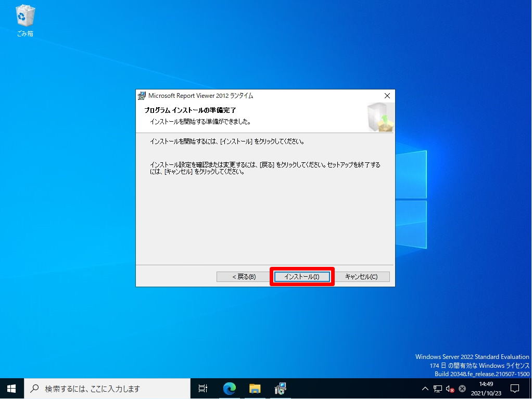Open network status tray icon
The height and width of the screenshot is (399, 532).
(x=438, y=389)
